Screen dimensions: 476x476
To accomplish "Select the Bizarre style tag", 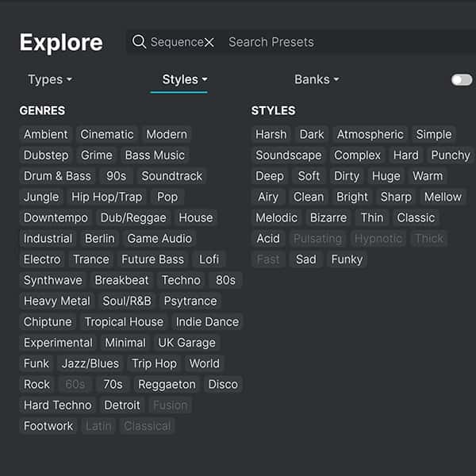I will 328,217.
